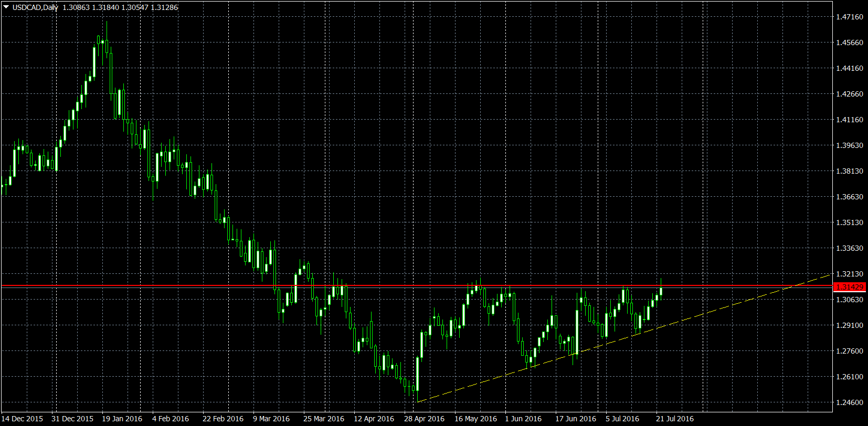
Task: Click the low value 1.30547
Action: click(135, 7)
